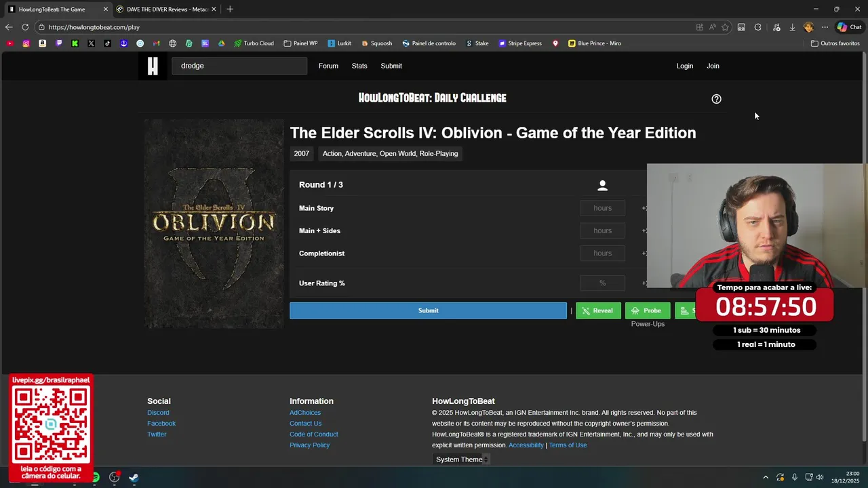Image resolution: width=868 pixels, height=488 pixels.
Task: Open the Kick bookmark icon
Action: click(75, 43)
